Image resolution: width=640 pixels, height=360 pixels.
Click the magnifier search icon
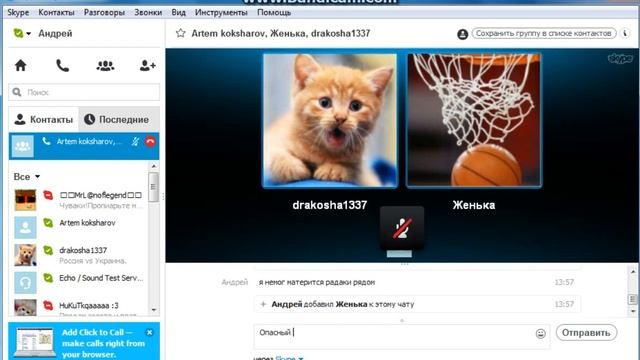[x=17, y=92]
